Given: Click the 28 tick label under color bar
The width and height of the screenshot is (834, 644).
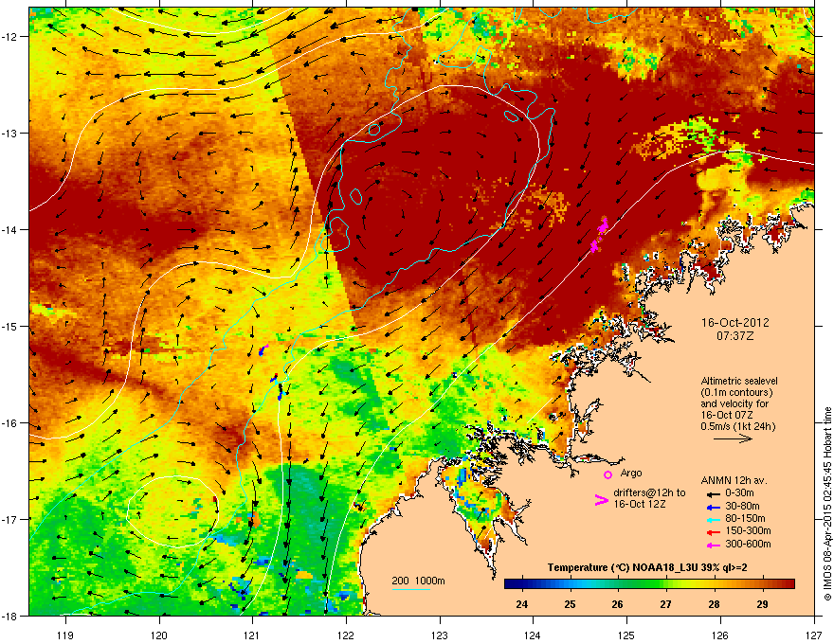Looking at the screenshot, I should click(x=714, y=604).
